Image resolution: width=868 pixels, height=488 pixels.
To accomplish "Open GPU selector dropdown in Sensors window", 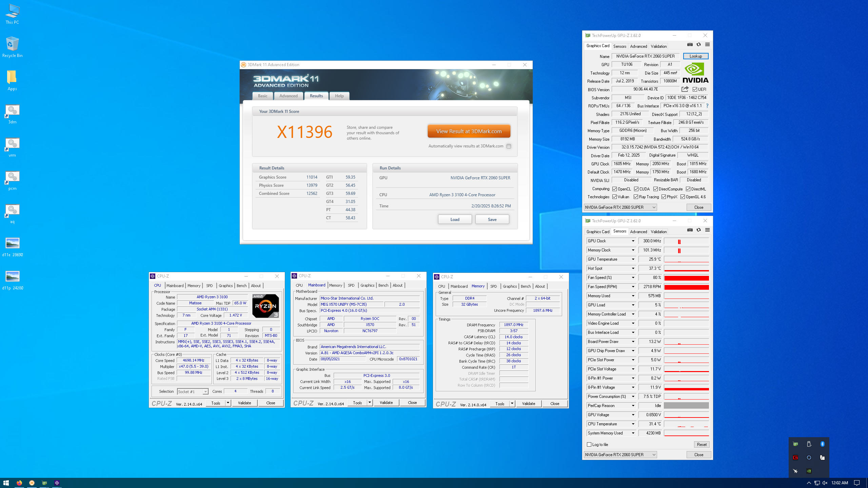I will point(620,455).
